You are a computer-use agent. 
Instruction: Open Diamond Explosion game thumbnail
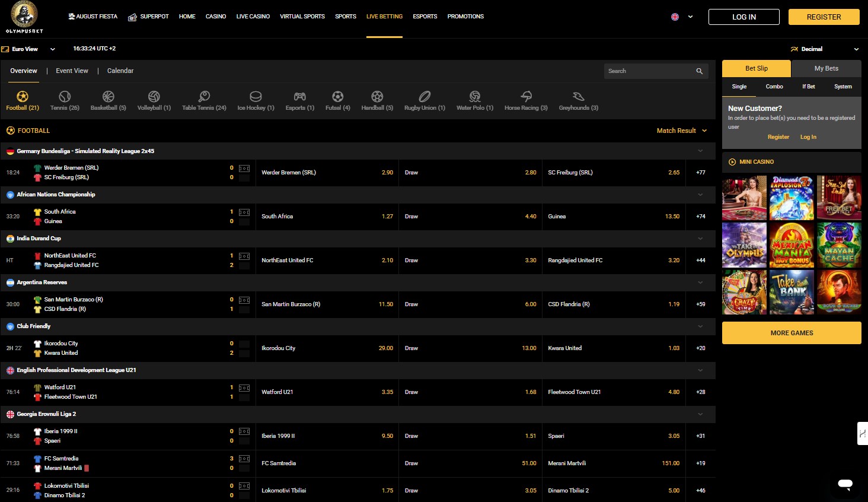coord(792,198)
